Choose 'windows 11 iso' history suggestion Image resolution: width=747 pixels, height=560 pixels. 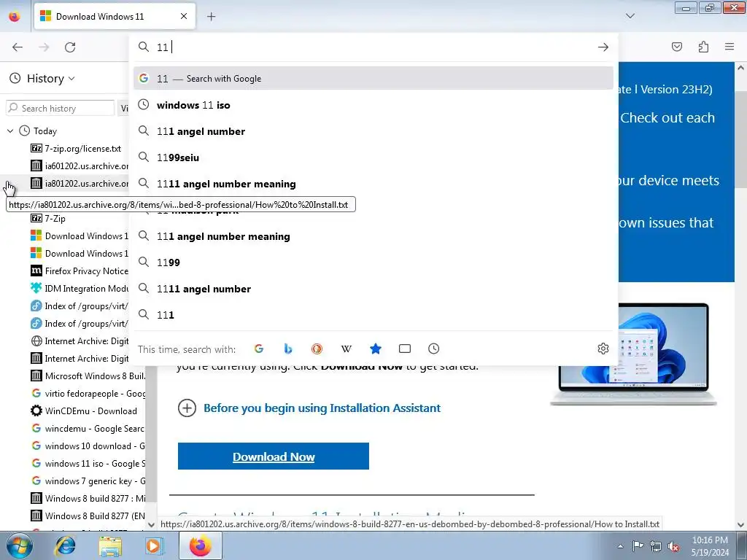(x=373, y=105)
